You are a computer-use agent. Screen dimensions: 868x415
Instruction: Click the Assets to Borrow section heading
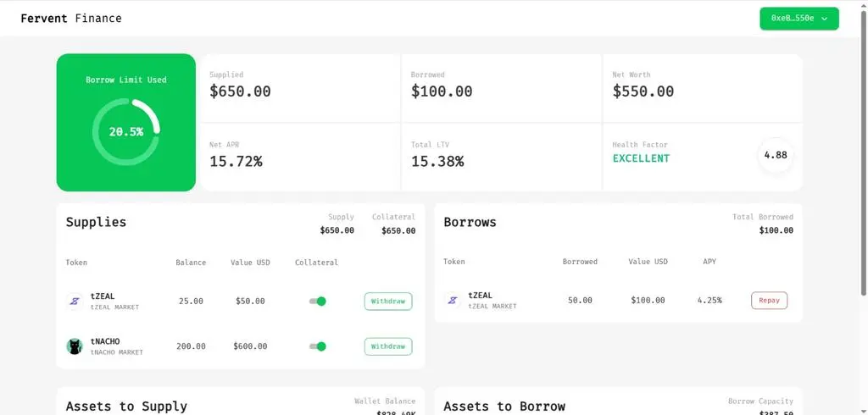coord(504,407)
